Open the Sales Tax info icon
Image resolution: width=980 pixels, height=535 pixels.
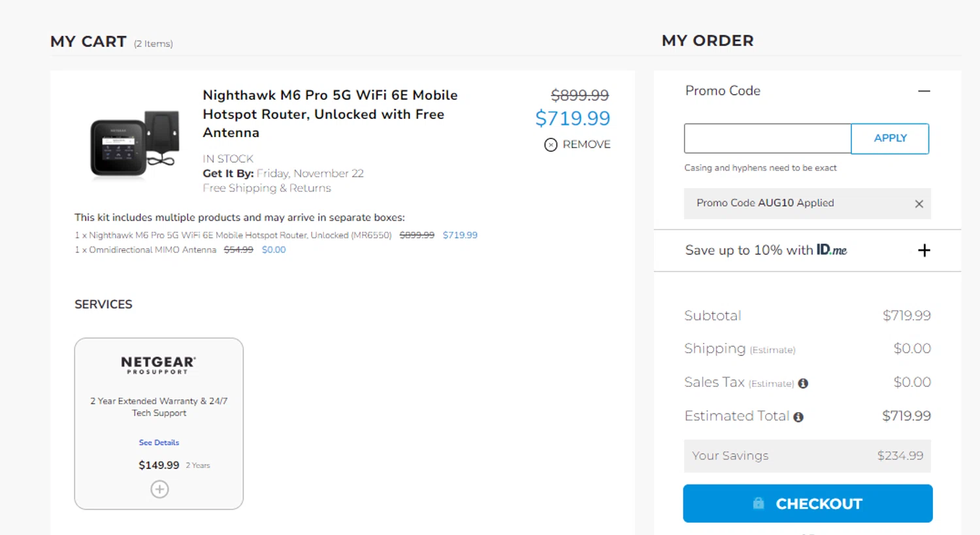pyautogui.click(x=803, y=383)
